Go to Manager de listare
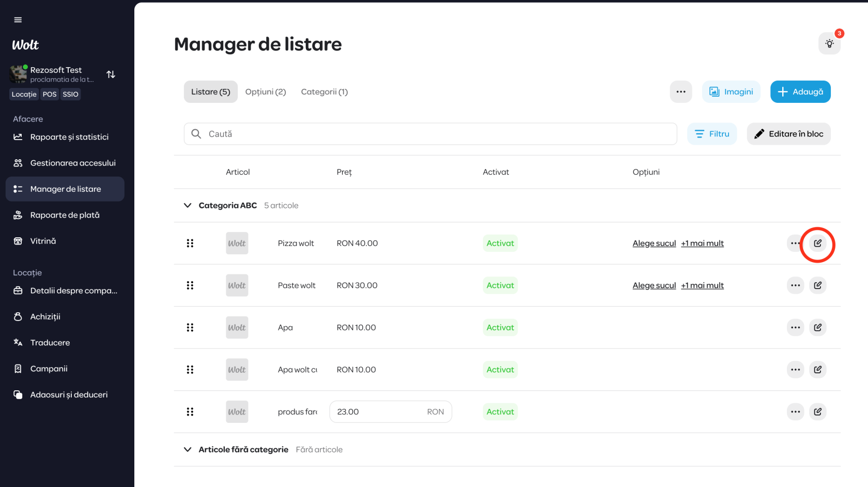This screenshot has width=868, height=487. click(65, 189)
